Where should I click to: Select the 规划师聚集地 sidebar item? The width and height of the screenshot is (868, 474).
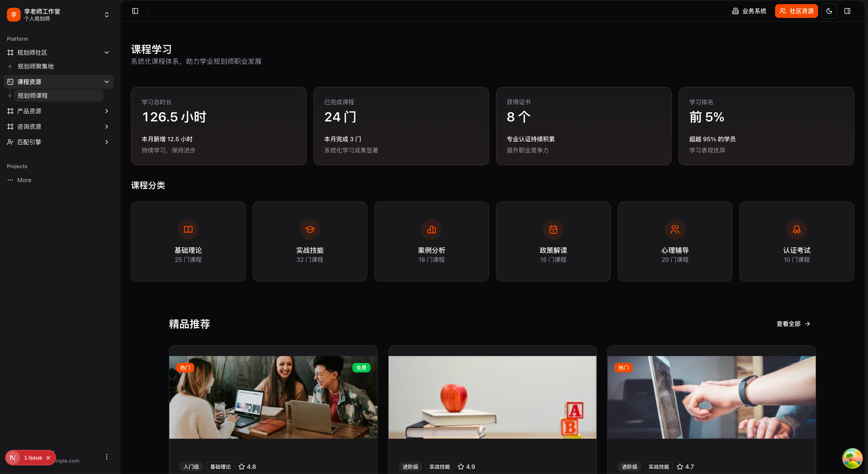click(36, 67)
